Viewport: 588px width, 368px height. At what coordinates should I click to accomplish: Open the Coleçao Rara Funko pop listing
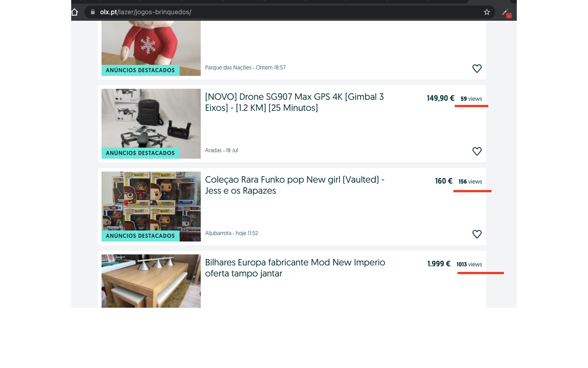294,185
